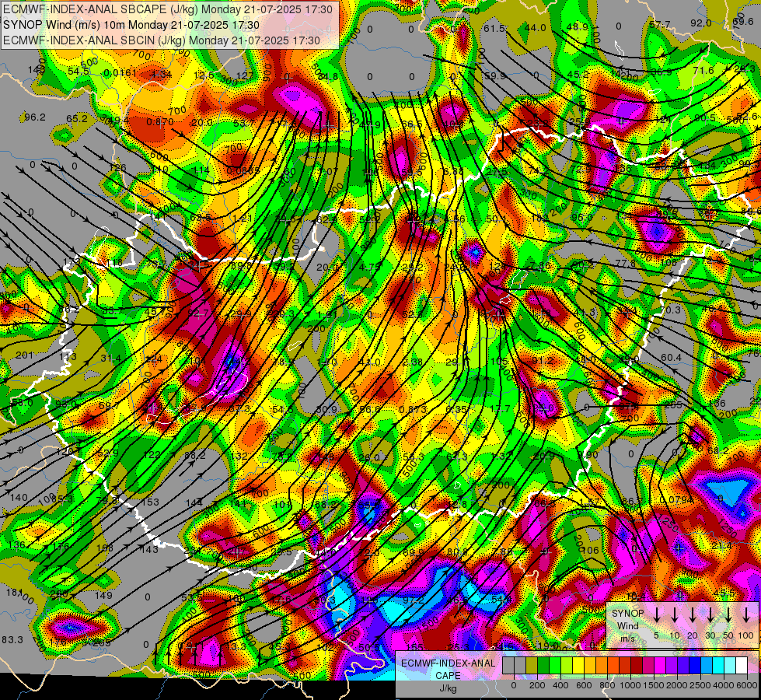Click the map value 48.9
Image resolution: width=761 pixels, height=700 pixels.
pos(577,27)
